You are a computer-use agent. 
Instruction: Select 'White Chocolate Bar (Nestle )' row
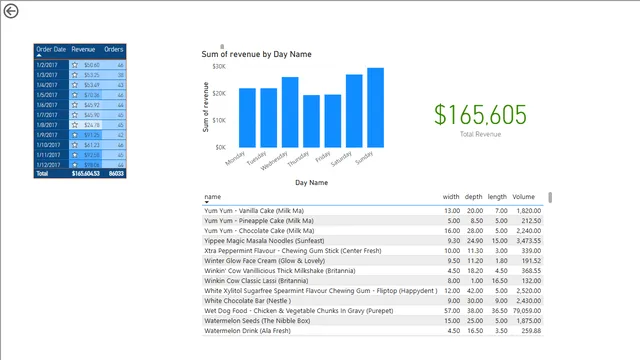tap(373, 301)
